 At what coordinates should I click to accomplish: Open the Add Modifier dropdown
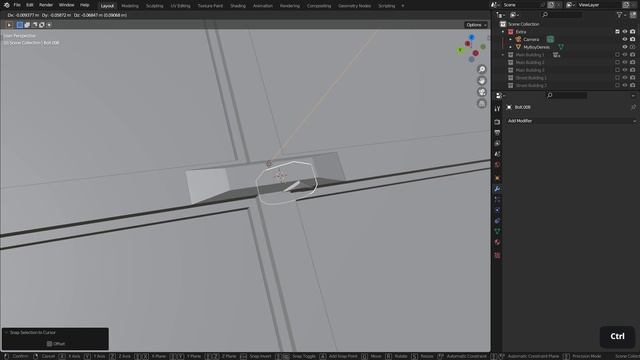click(571, 121)
